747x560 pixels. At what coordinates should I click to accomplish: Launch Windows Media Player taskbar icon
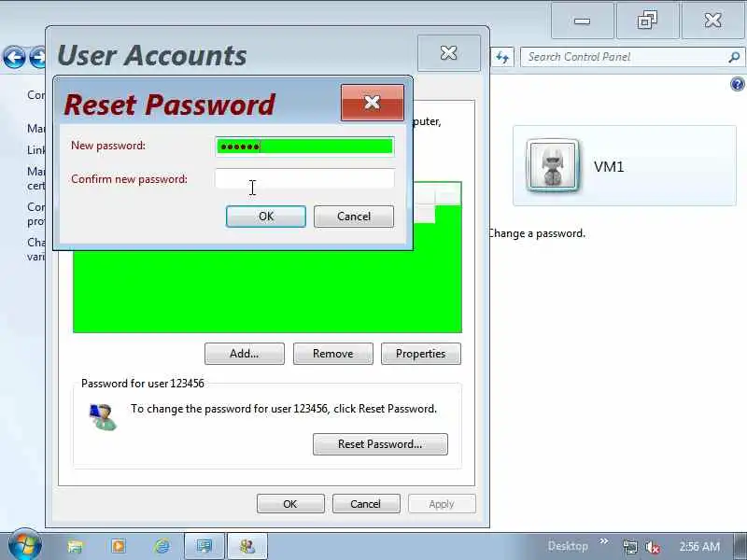tap(119, 546)
